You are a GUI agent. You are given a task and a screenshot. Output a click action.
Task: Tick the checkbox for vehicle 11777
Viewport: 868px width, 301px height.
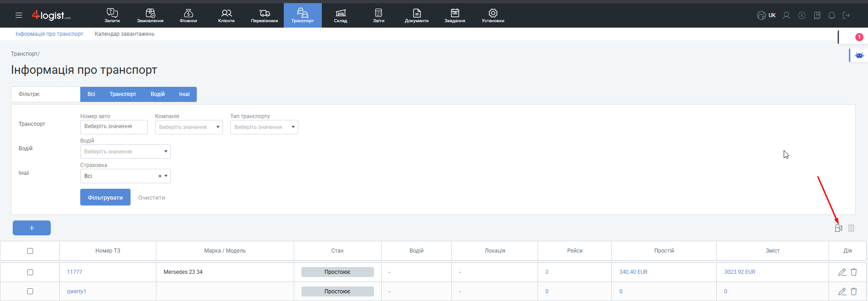30,272
